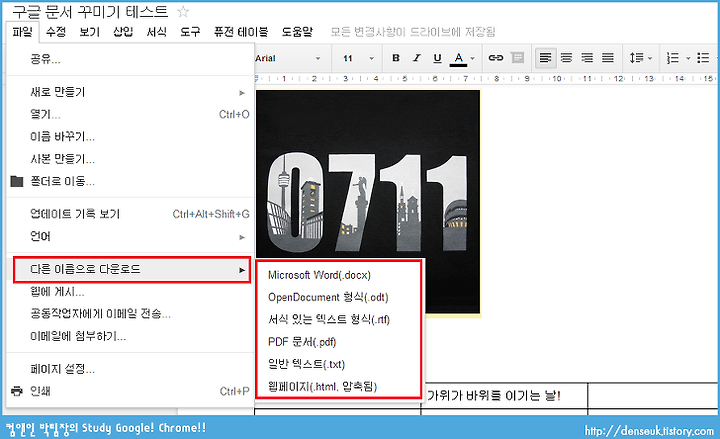Viewport: 720px width, 439px height.
Task: Click the folder icon next to 폴더로 이동
Action: [17, 181]
